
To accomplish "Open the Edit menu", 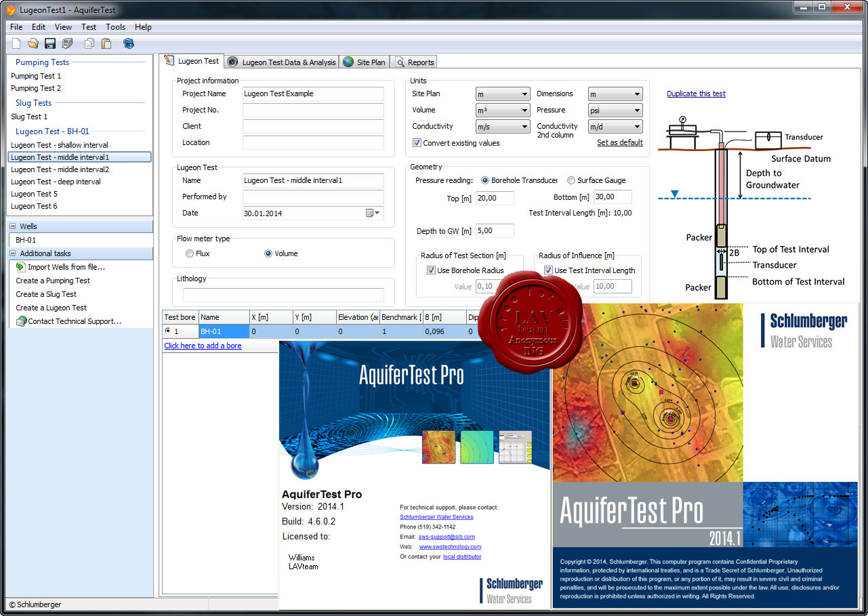I will pyautogui.click(x=39, y=27).
